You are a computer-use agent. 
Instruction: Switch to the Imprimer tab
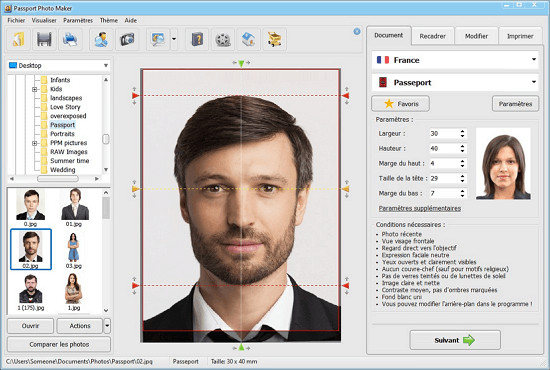pyautogui.click(x=520, y=36)
